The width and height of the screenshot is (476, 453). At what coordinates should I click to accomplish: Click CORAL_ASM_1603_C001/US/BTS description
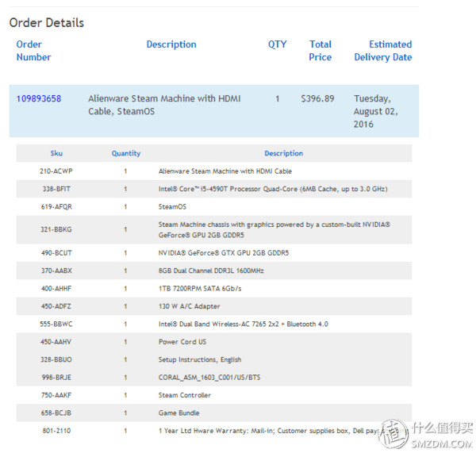click(209, 378)
